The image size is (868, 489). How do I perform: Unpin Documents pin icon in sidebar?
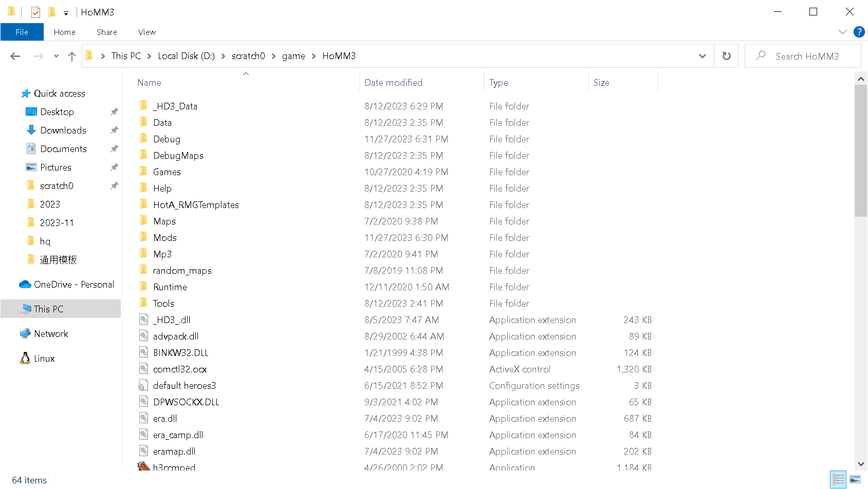[114, 149]
